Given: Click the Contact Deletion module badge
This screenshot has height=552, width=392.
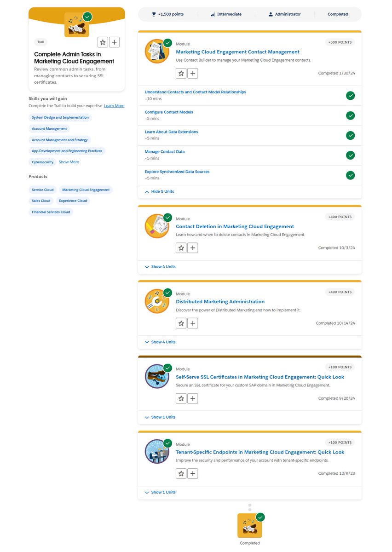Looking at the screenshot, I should click(157, 226).
